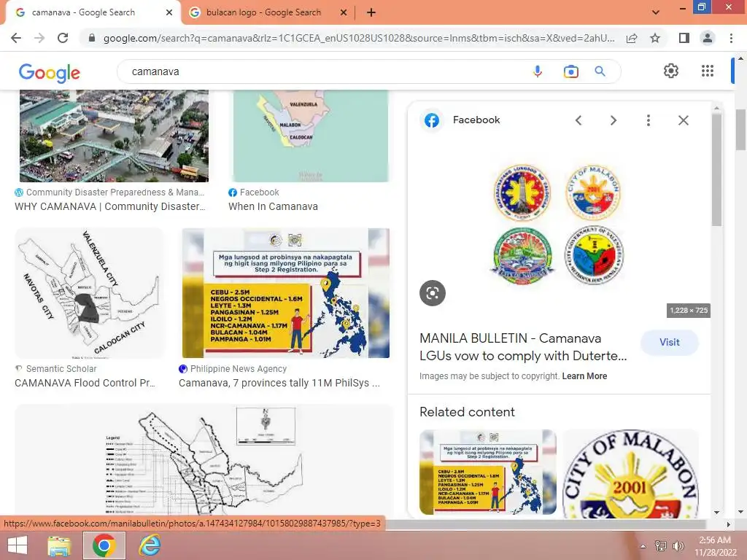The width and height of the screenshot is (747, 560).
Task: Search inside image with Lens icon
Action: (433, 293)
